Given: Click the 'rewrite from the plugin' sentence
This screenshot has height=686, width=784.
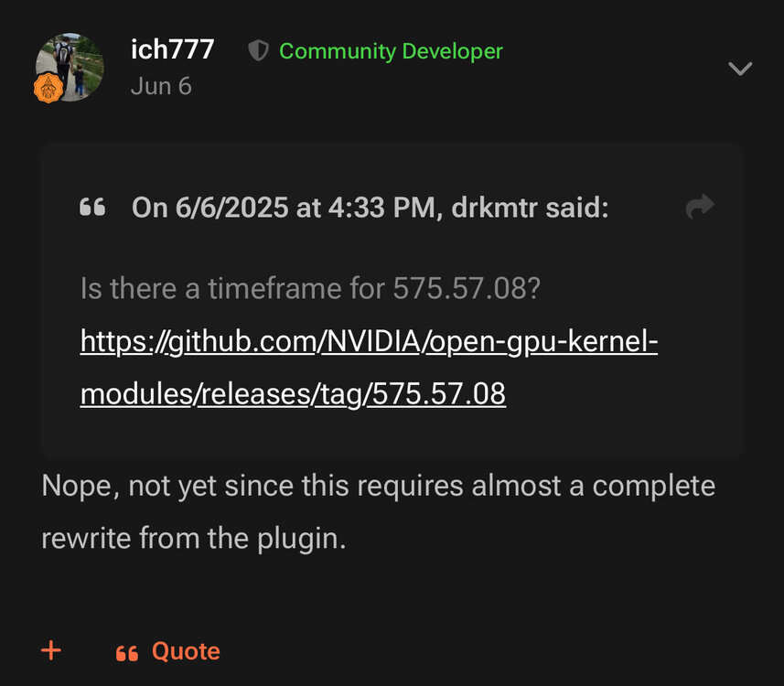Looking at the screenshot, I should tap(194, 539).
